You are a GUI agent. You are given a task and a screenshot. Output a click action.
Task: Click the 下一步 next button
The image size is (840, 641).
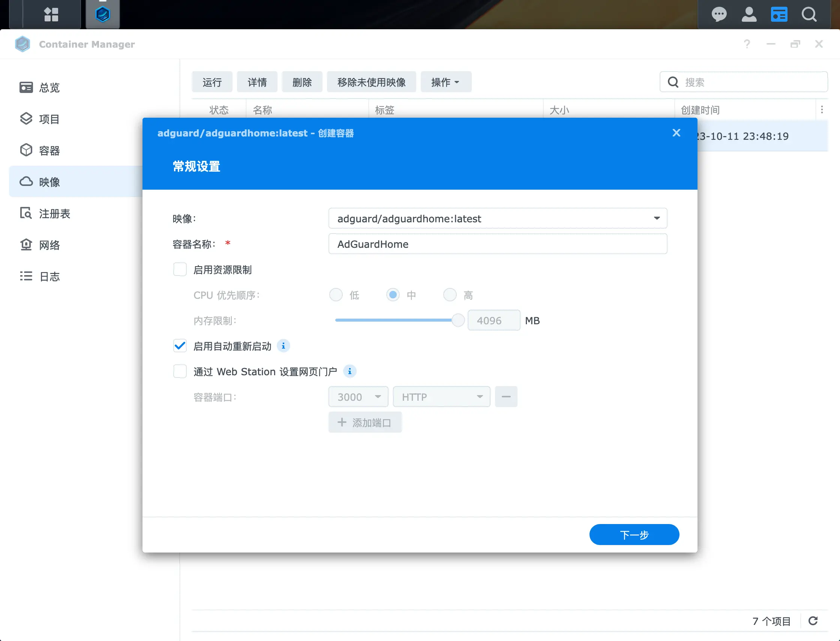(x=634, y=535)
